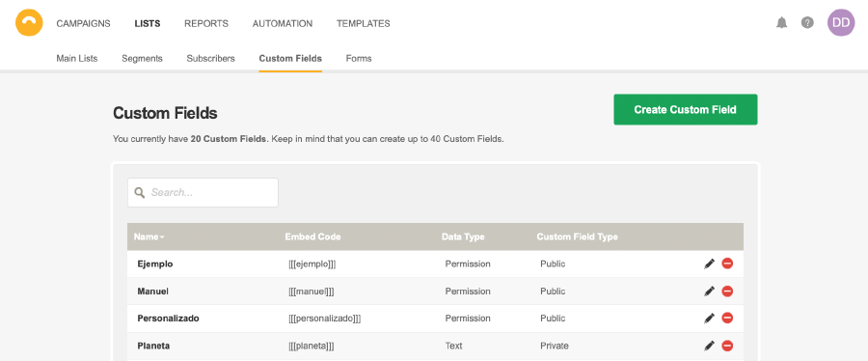Switch to the Segments tab
Viewport: 868px width, 361px height.
coord(143,58)
